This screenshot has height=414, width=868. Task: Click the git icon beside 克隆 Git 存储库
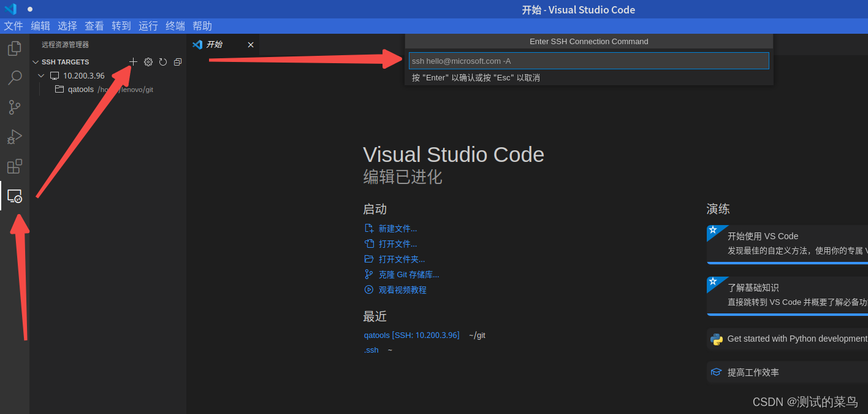coord(369,275)
